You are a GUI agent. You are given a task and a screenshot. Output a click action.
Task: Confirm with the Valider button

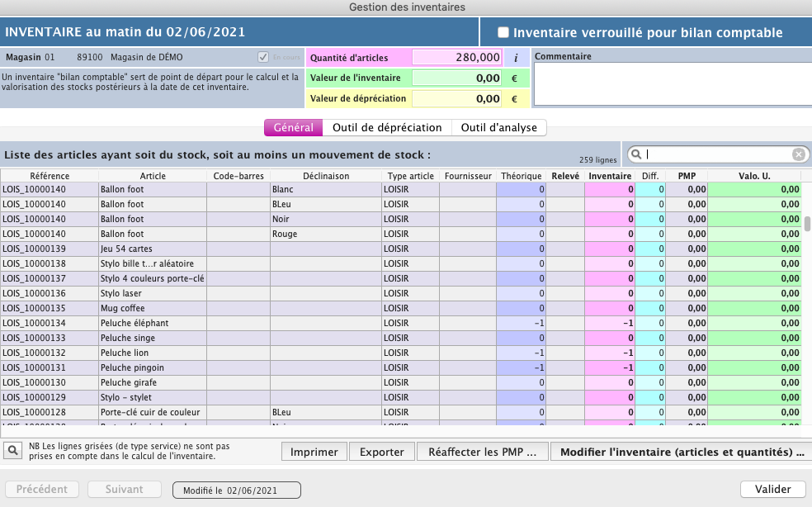click(x=772, y=490)
